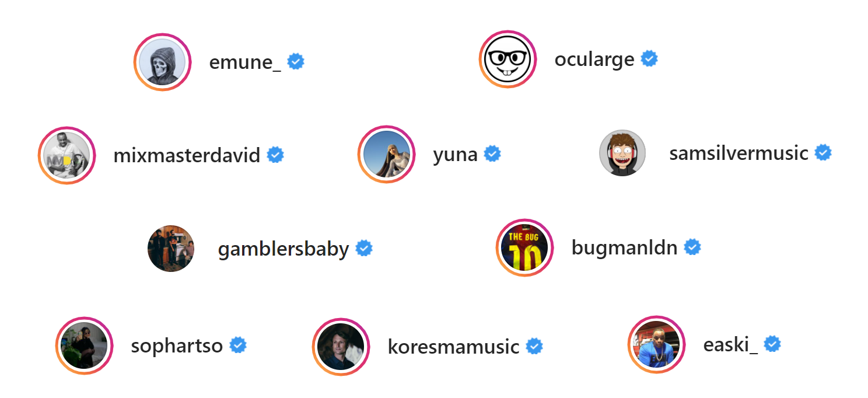Open gamblersbaby band photo avatar
Image resolution: width=868 pixels, height=398 pixels.
coord(171,249)
